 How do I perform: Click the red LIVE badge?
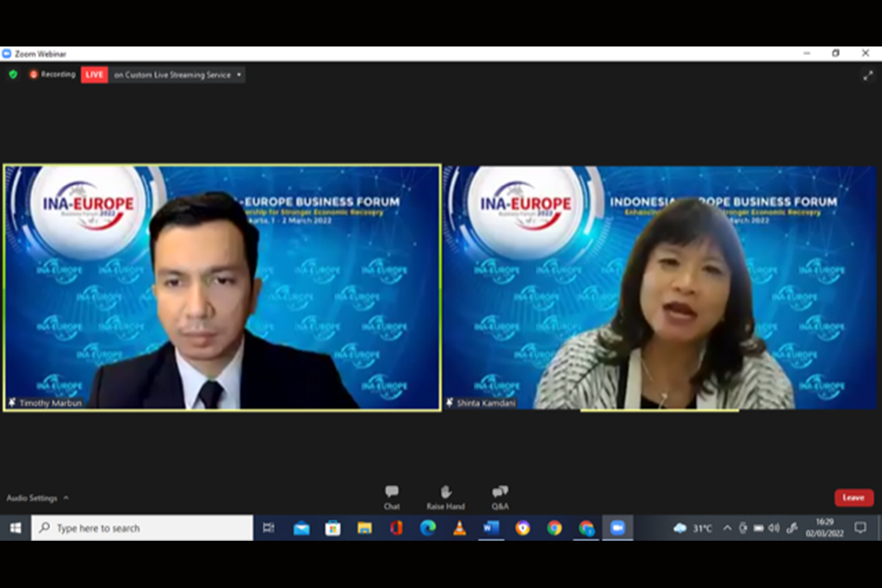coord(95,75)
